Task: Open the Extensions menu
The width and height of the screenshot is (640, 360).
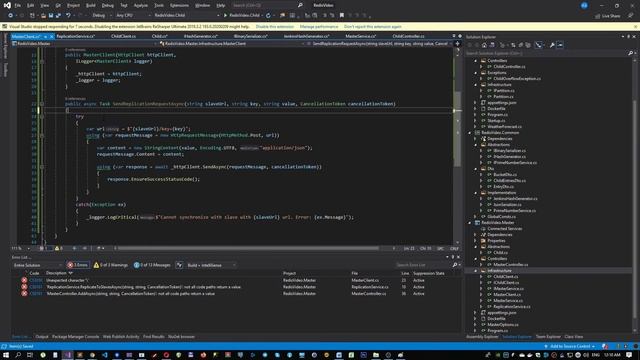Action: point(179,5)
